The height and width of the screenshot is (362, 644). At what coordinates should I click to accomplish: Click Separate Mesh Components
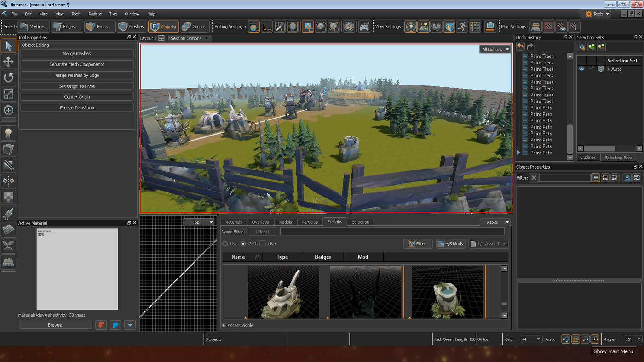point(77,64)
